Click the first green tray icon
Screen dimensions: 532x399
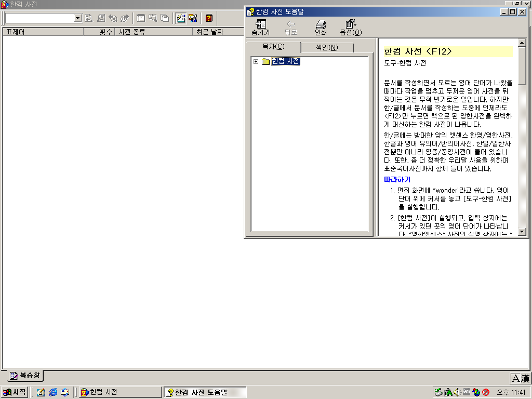pos(438,392)
